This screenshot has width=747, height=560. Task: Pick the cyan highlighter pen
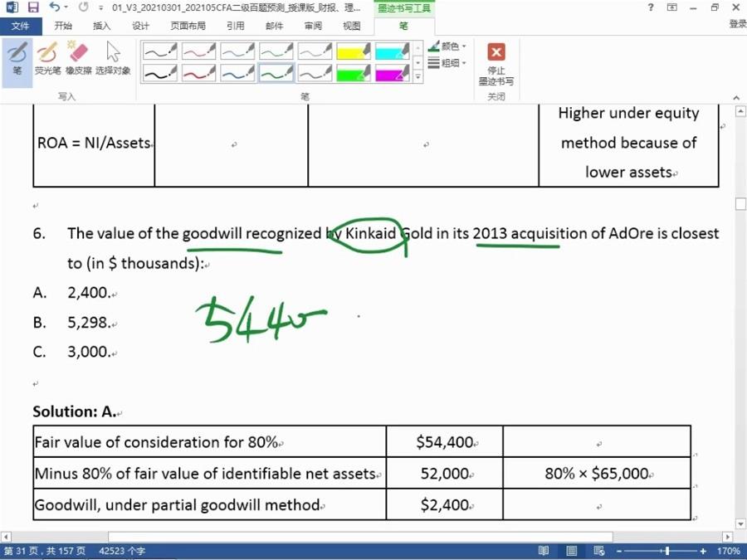point(392,51)
